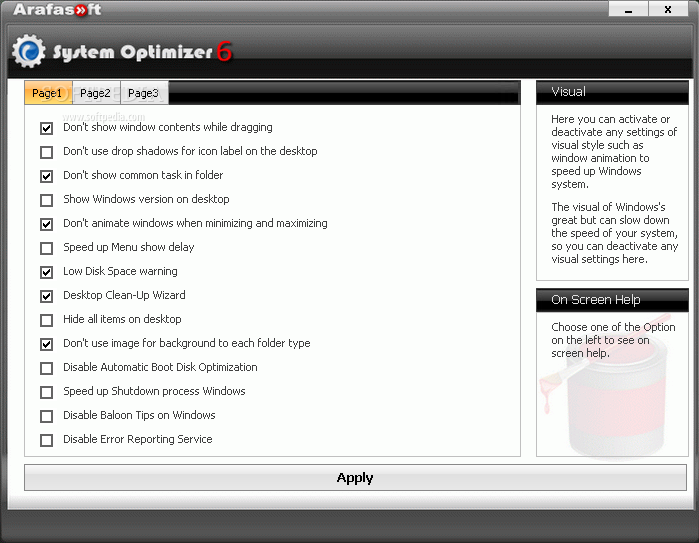Click the System Optimizer title text

click(x=132, y=52)
